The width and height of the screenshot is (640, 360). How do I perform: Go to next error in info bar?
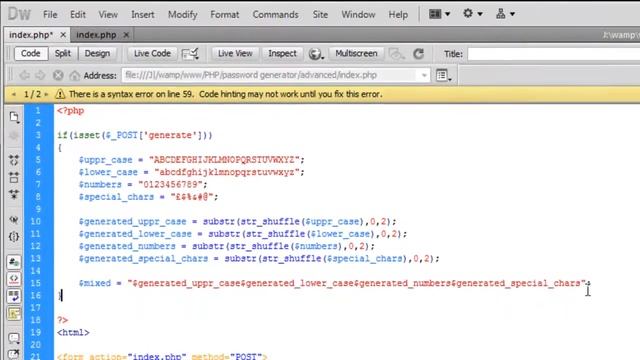46,94
